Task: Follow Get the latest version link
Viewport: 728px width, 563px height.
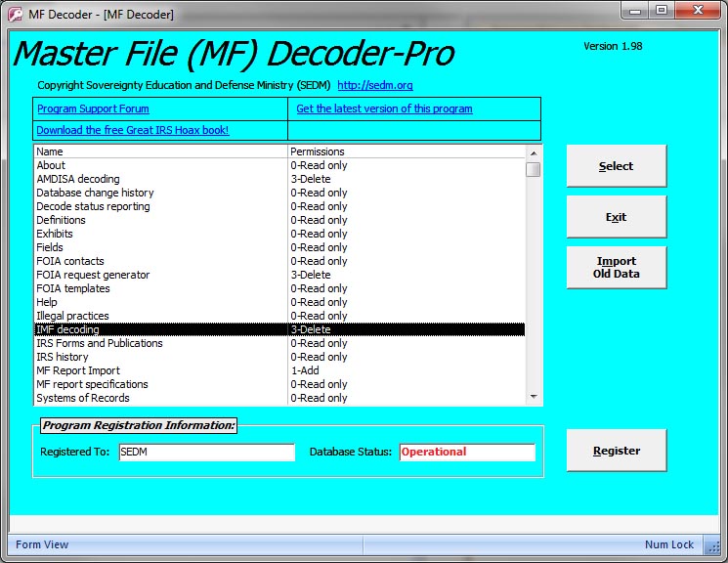Action: [384, 108]
